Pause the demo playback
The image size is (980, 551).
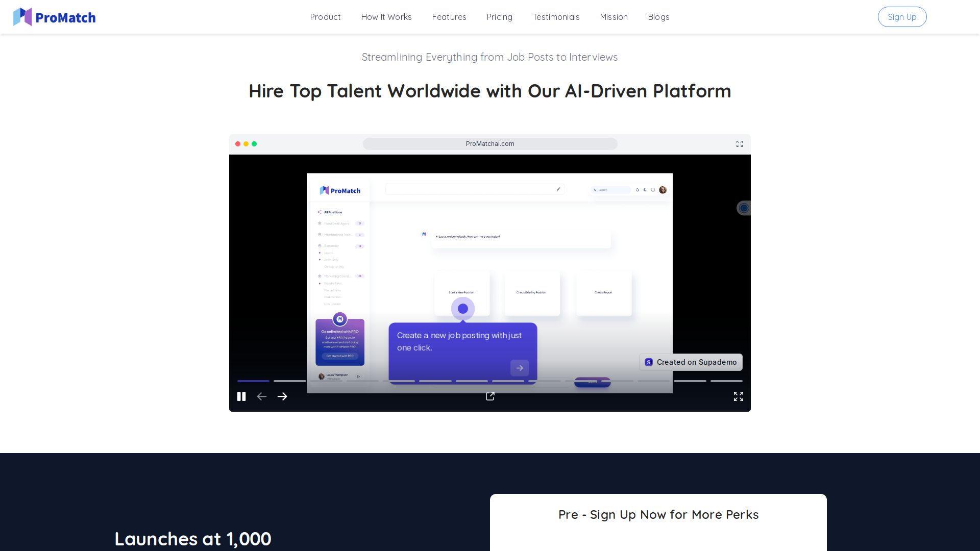tap(241, 396)
